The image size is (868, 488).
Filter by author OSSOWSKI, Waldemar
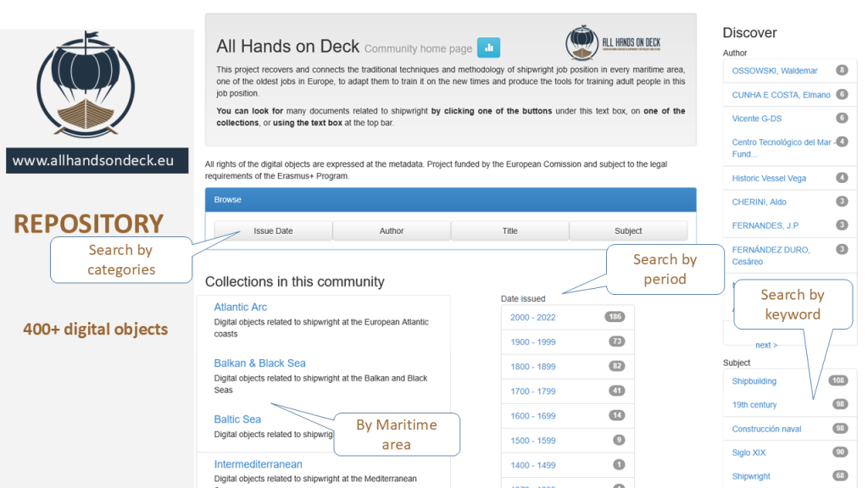(775, 70)
